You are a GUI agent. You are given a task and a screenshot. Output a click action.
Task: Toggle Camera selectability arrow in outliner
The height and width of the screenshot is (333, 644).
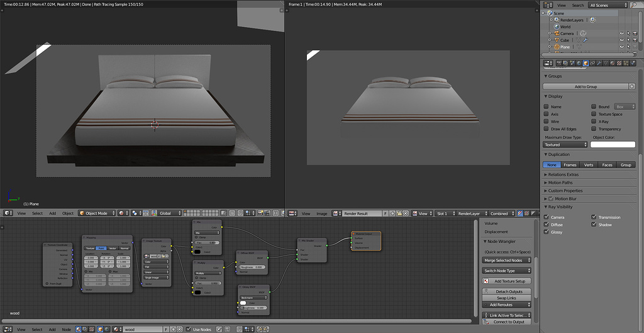click(x=629, y=33)
